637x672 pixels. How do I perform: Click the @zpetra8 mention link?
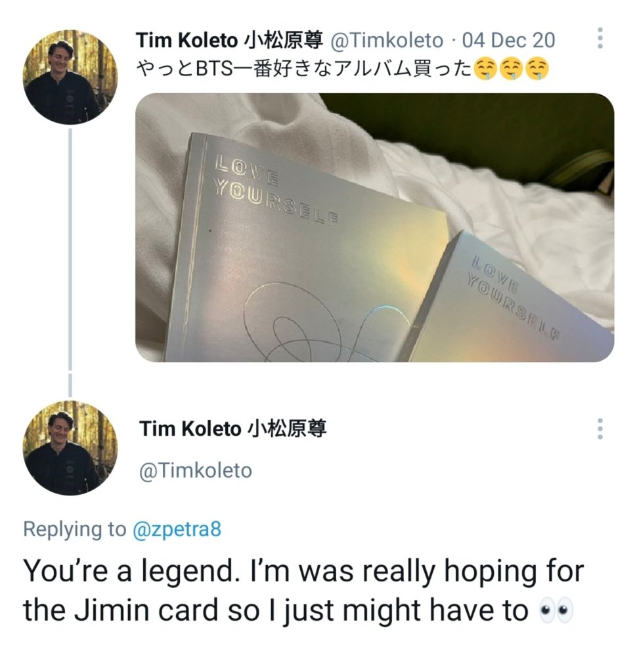tap(177, 529)
